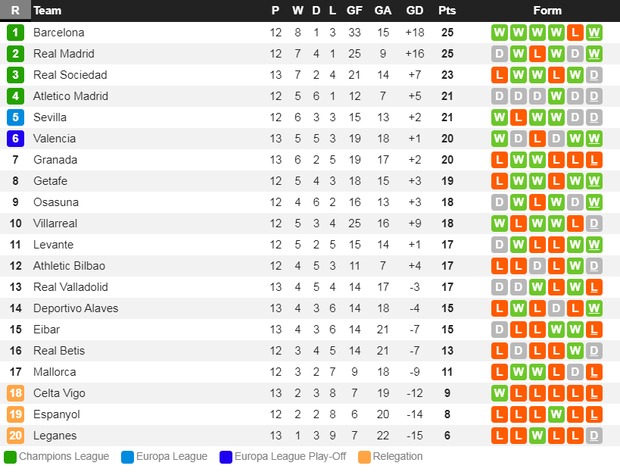Sort table by the Pts column header
The height and width of the screenshot is (472, 620).
[447, 10]
